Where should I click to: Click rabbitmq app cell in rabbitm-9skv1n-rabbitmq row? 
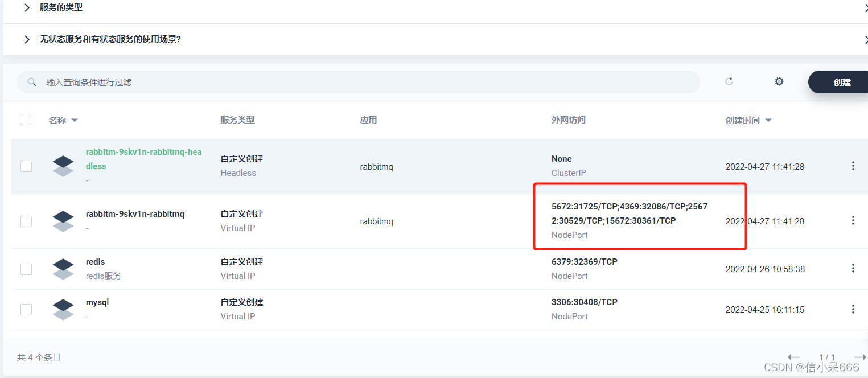376,221
